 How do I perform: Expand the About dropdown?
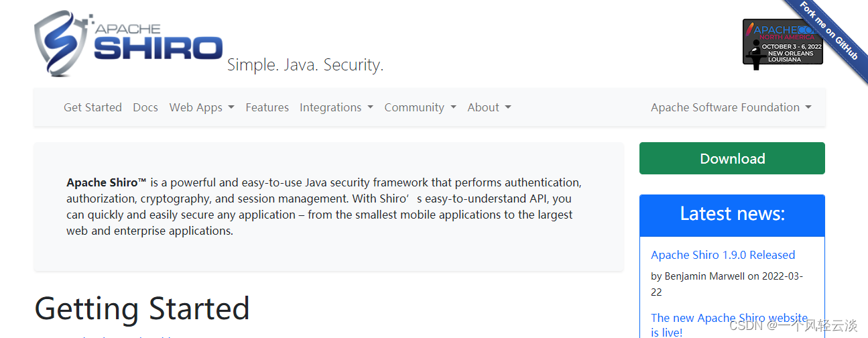pos(489,107)
